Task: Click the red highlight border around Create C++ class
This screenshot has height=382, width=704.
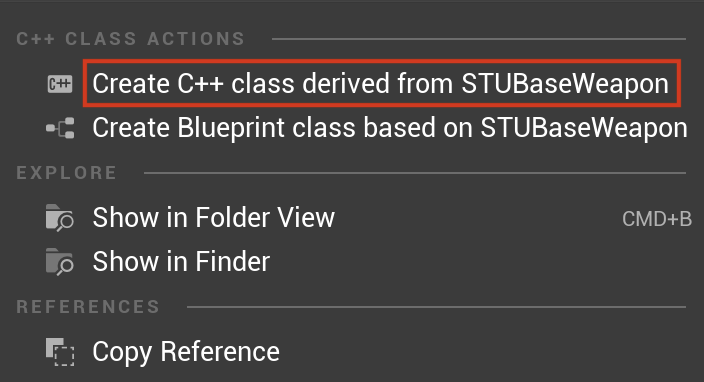Action: pos(382,61)
